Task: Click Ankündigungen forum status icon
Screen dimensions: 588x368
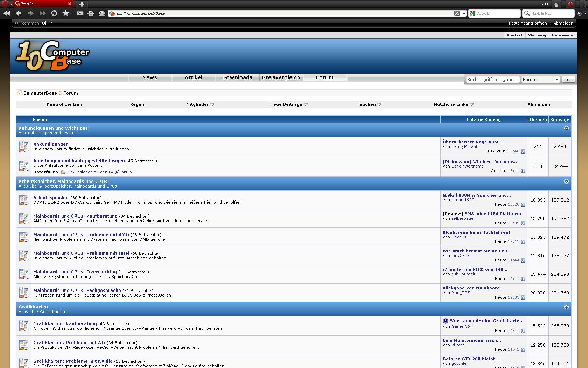Action: pyautogui.click(x=24, y=146)
